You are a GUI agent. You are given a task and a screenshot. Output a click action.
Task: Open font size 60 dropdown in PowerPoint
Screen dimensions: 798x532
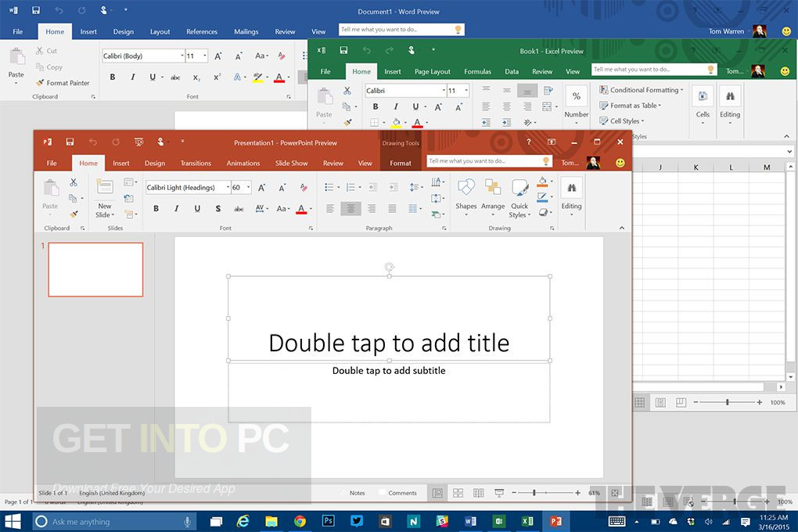[x=248, y=187]
